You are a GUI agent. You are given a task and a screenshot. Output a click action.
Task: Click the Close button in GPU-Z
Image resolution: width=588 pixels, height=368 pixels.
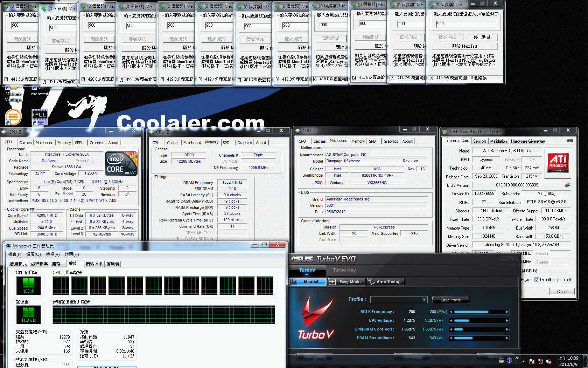point(561,292)
